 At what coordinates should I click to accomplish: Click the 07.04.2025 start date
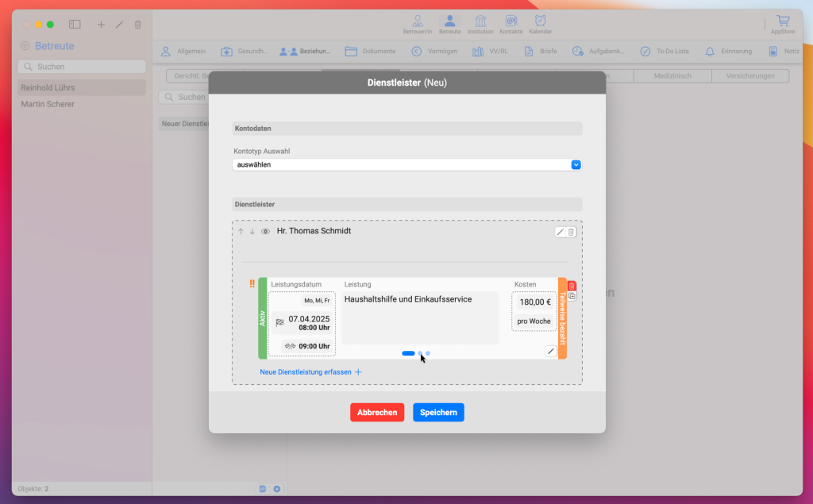[x=309, y=319]
